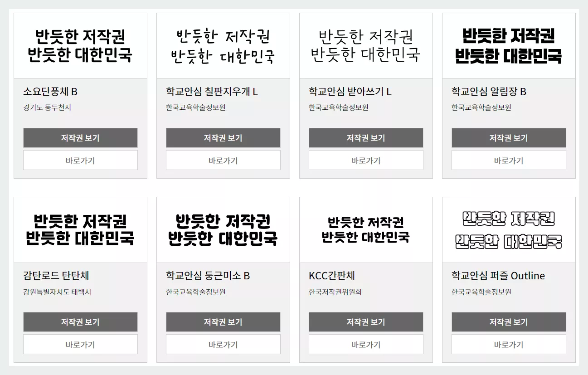Click 저작권 보기 for 감탄로드 탄탄체
This screenshot has height=375, width=588.
pos(80,322)
